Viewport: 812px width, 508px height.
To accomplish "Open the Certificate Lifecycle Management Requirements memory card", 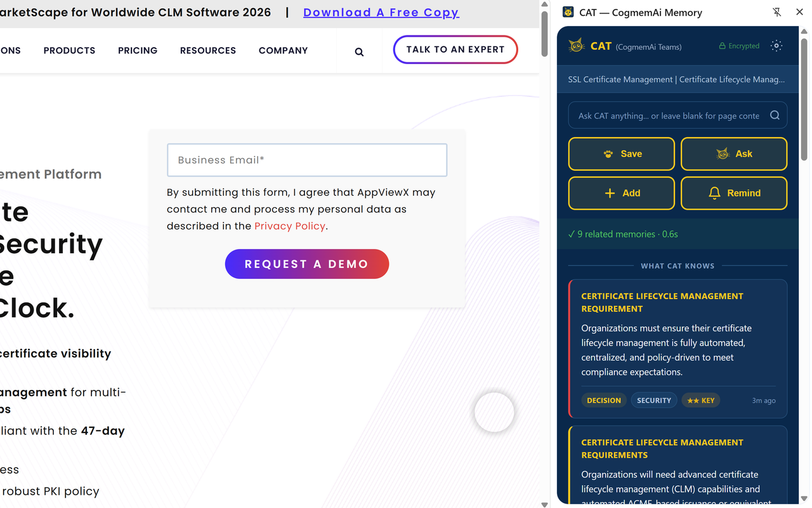I will point(678,464).
